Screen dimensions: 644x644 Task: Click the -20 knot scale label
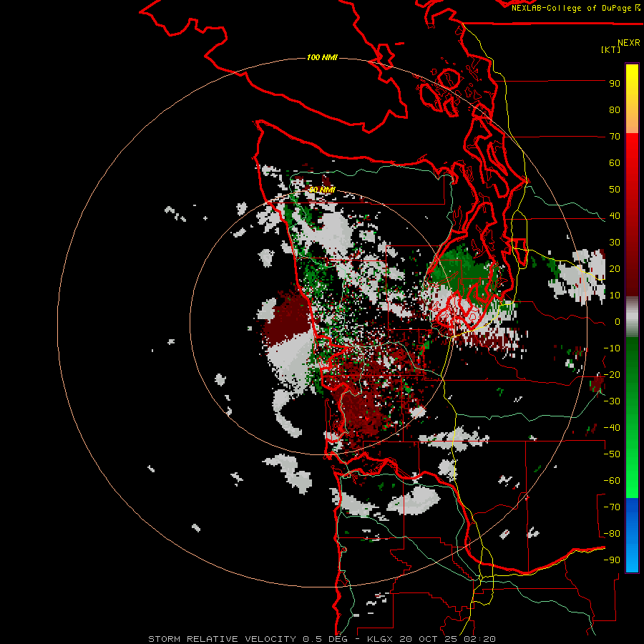click(x=612, y=375)
